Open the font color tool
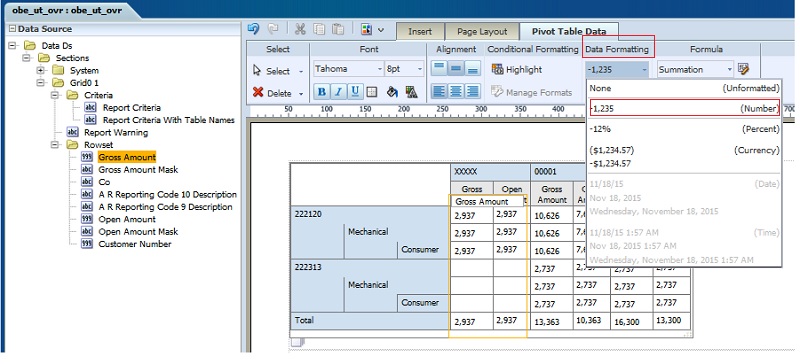 coord(411,92)
